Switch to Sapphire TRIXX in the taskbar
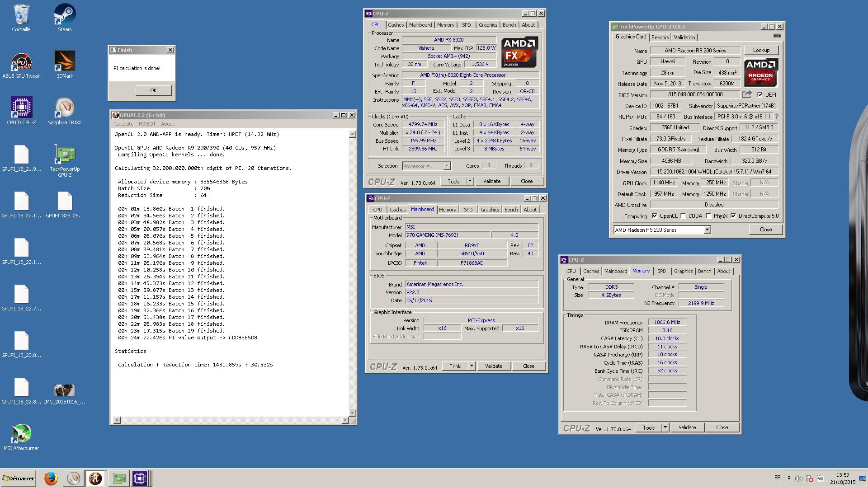Image resolution: width=868 pixels, height=488 pixels. point(73,478)
